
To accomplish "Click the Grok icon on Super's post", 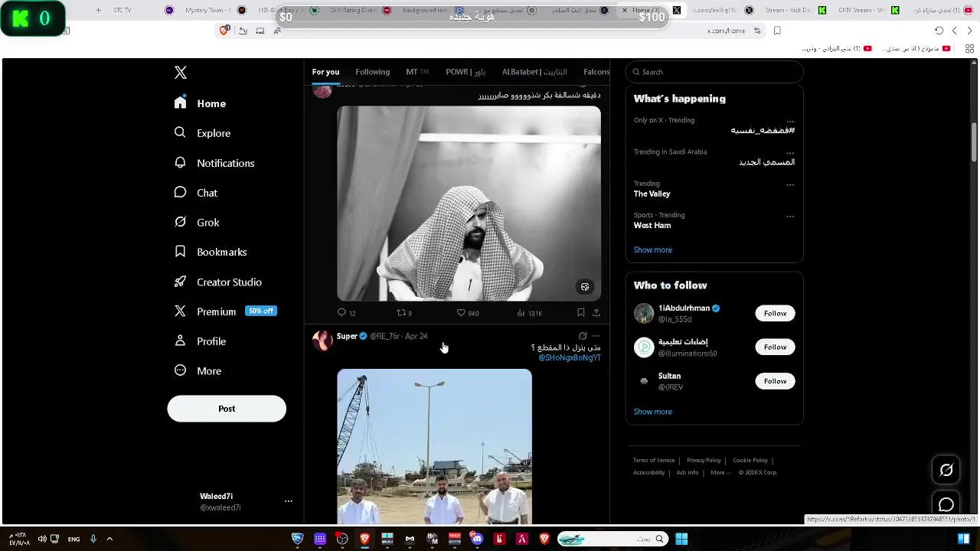I will pyautogui.click(x=583, y=336).
